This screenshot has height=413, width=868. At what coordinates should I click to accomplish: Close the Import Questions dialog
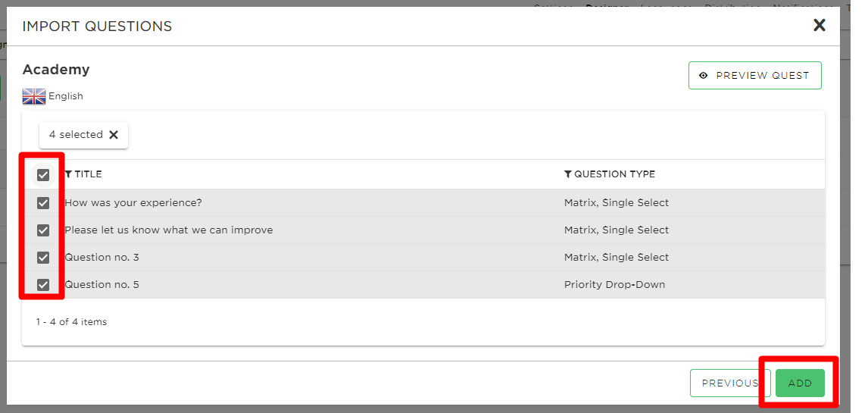[x=820, y=25]
